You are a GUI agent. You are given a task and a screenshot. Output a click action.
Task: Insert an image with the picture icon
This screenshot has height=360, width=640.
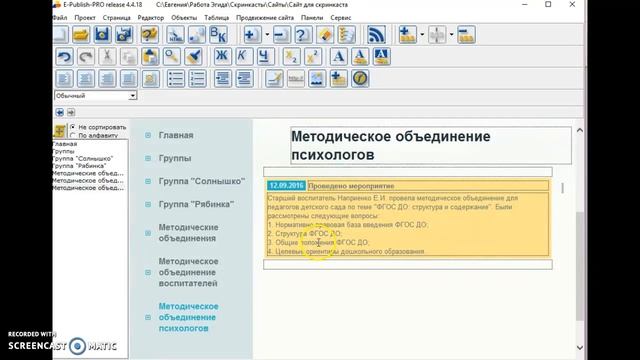point(317,78)
